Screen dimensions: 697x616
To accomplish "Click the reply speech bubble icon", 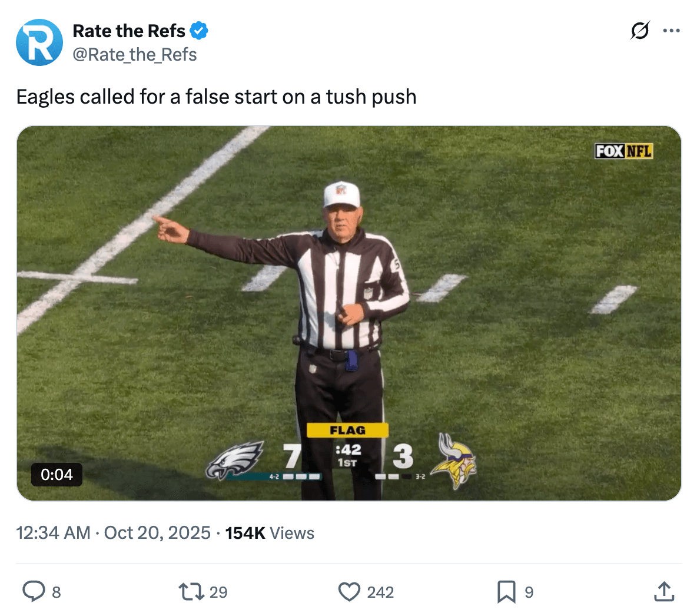I will [34, 591].
